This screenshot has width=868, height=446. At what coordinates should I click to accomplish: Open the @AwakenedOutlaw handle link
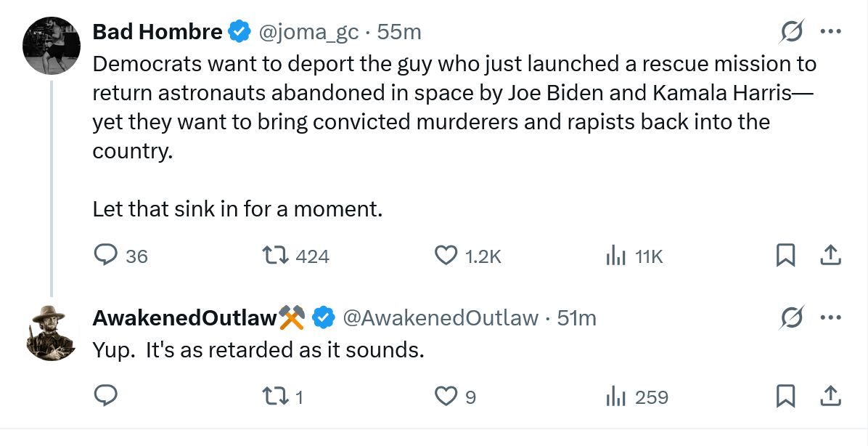pyautogui.click(x=440, y=318)
